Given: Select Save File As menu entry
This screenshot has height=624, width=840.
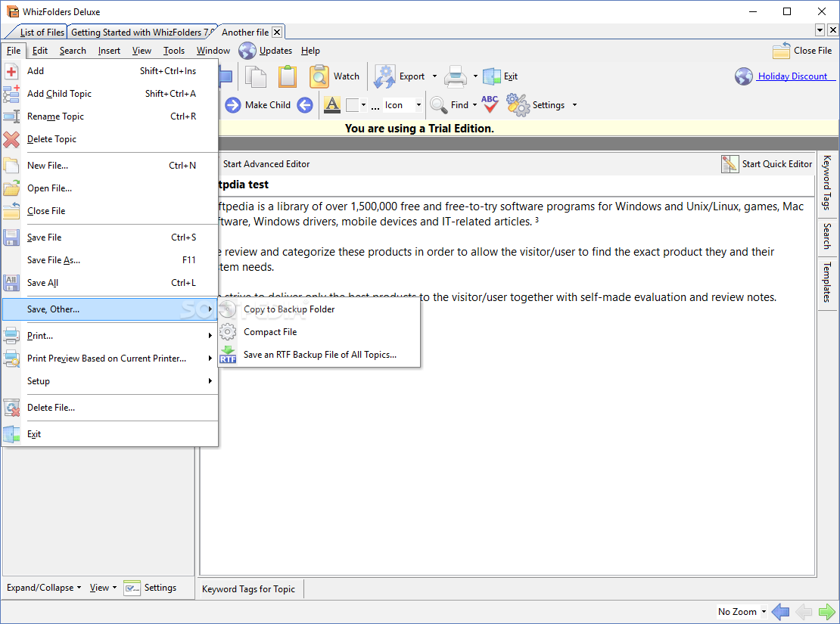Looking at the screenshot, I should tap(110, 260).
